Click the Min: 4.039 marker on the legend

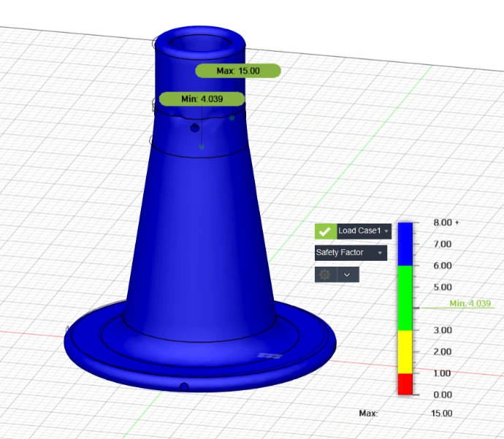click(470, 303)
